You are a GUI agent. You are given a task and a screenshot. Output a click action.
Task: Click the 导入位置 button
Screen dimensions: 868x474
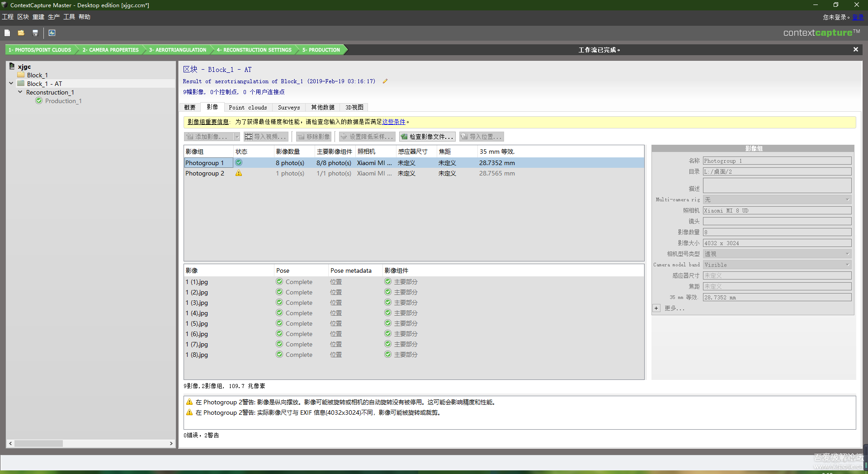(x=481, y=137)
